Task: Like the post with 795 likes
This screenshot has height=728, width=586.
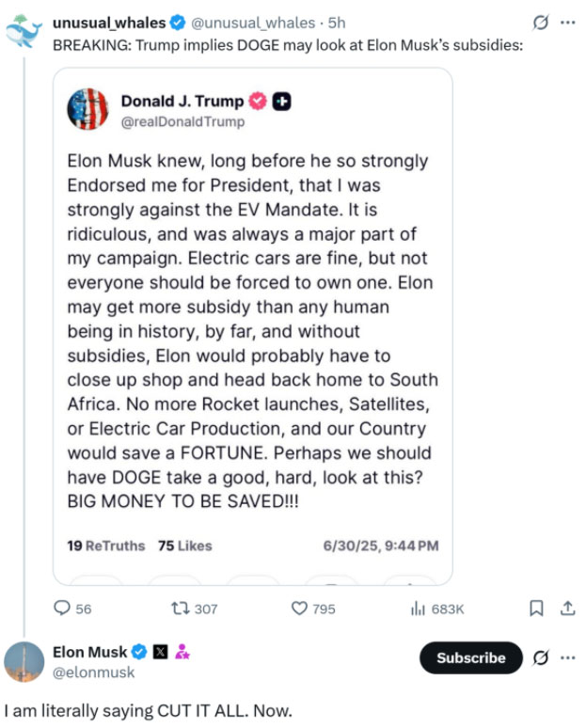Action: (313, 609)
